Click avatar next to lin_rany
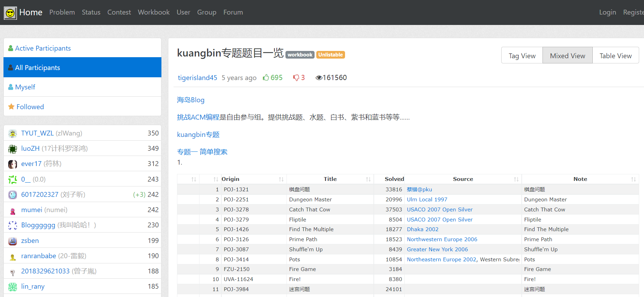The width and height of the screenshot is (644, 297). coord(13,287)
